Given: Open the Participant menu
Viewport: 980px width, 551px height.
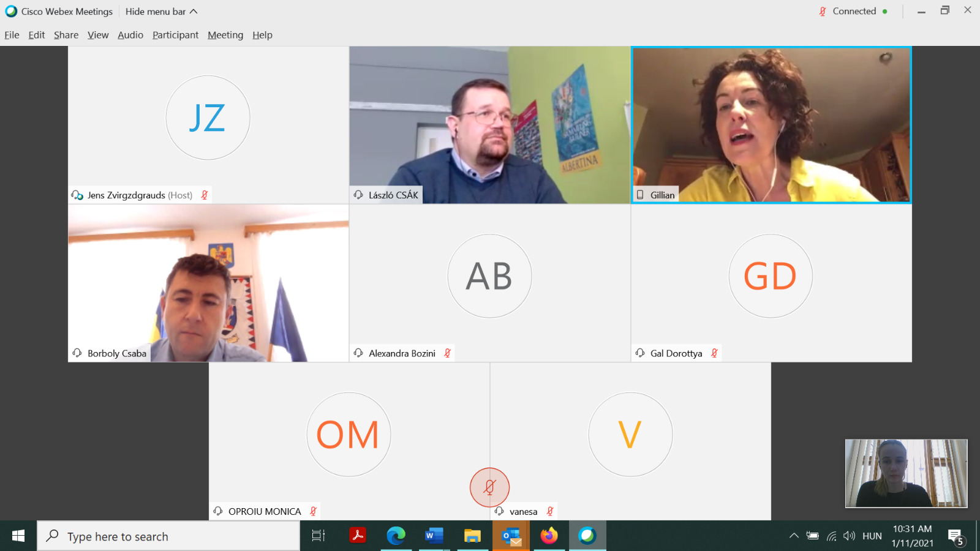Looking at the screenshot, I should 175,35.
